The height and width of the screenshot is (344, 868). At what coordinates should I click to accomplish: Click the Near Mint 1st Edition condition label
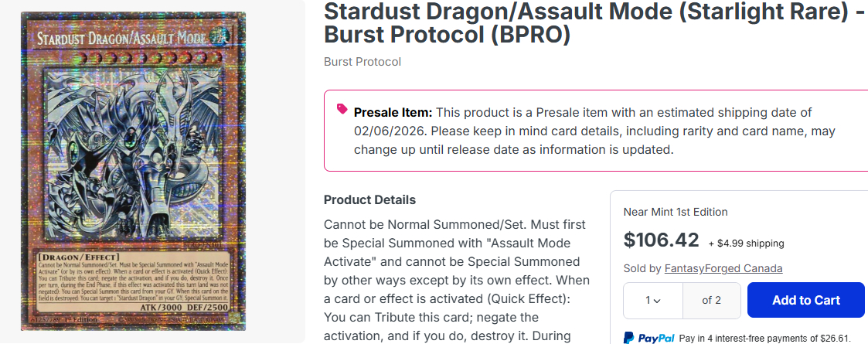click(675, 212)
